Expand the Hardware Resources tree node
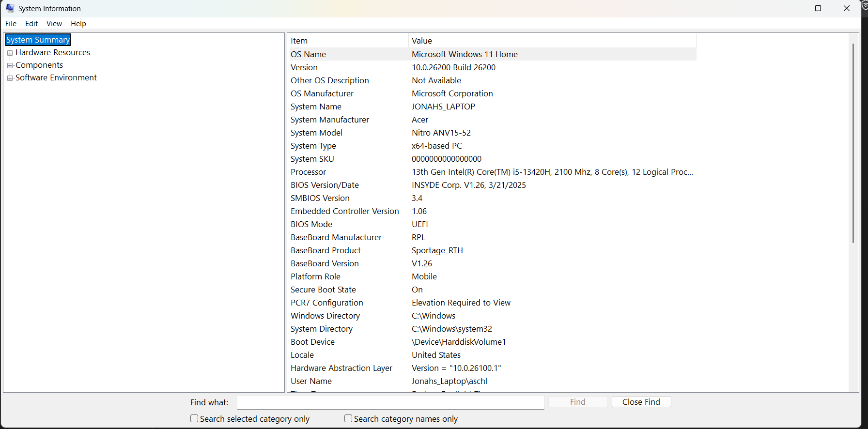The image size is (868, 429). click(x=10, y=53)
